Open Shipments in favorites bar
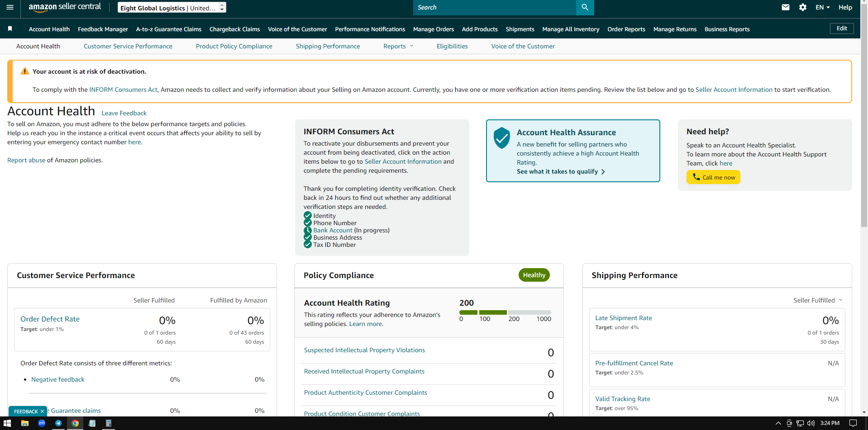The height and width of the screenshot is (430, 868). click(520, 29)
